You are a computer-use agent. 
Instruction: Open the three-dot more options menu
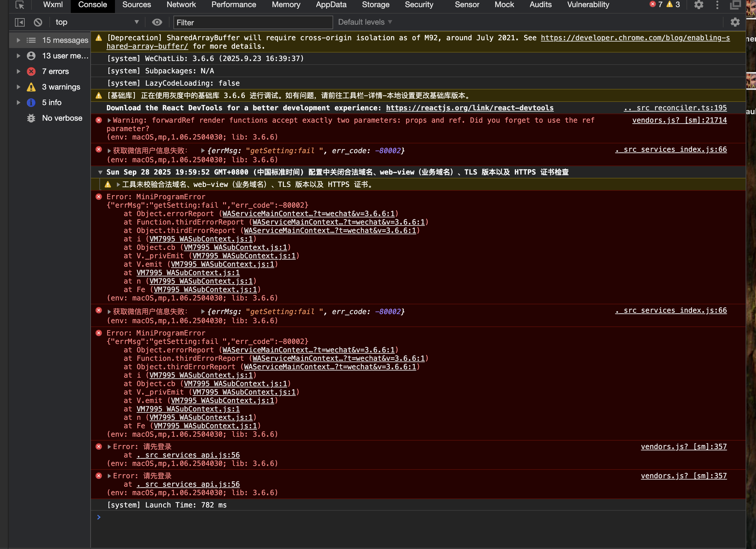717,5
